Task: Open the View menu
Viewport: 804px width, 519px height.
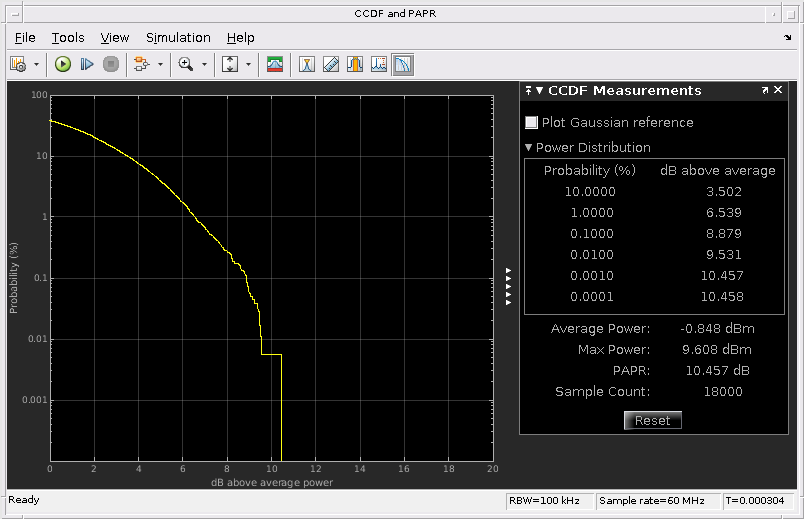Action: coord(114,38)
